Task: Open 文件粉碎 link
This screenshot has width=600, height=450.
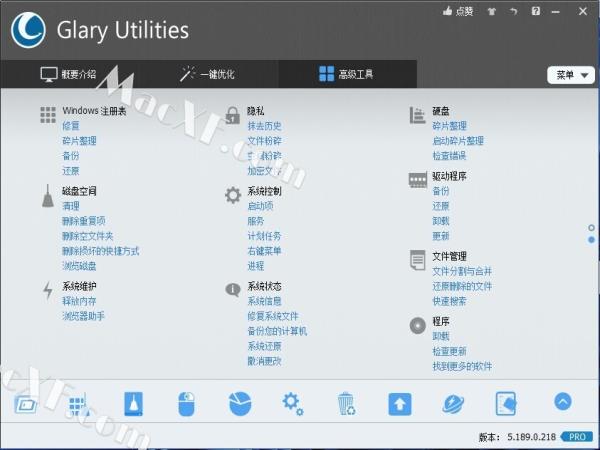Action: [264, 141]
